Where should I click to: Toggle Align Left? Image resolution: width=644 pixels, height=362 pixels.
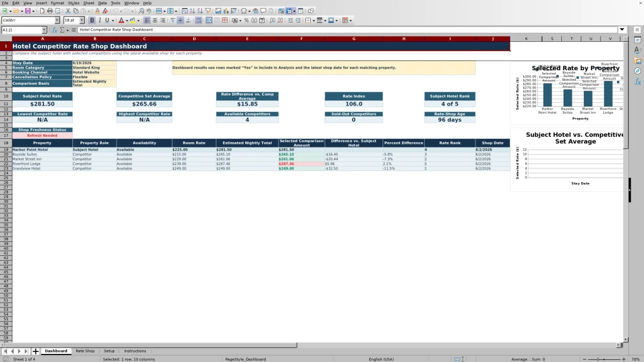click(147, 20)
